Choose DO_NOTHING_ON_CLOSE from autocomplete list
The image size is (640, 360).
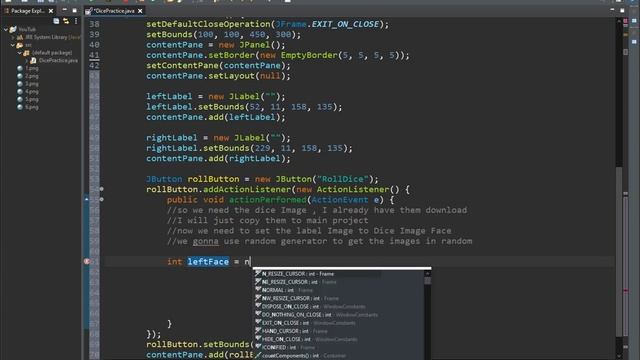pos(338,315)
